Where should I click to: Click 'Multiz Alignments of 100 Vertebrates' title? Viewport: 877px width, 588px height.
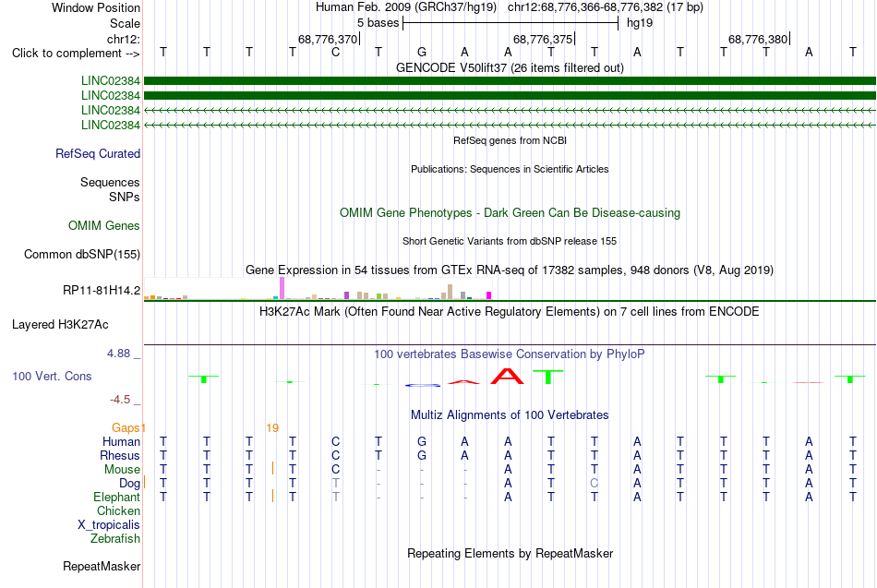(x=510, y=415)
